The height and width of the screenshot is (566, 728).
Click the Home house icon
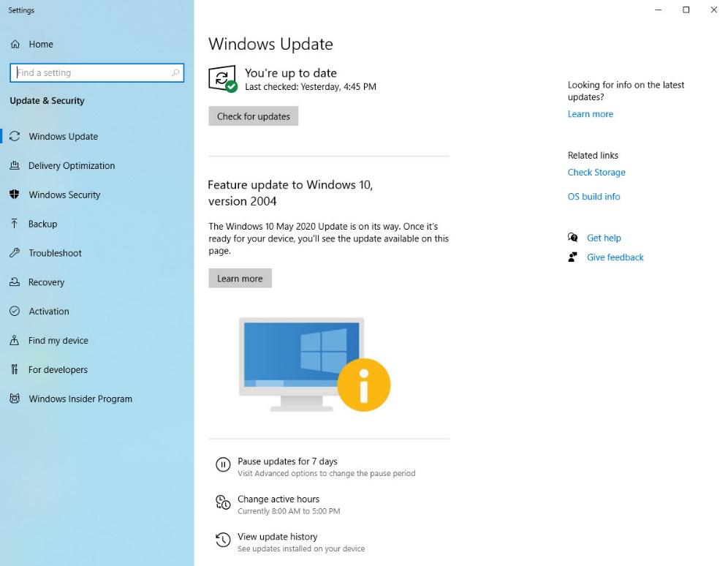pos(15,44)
